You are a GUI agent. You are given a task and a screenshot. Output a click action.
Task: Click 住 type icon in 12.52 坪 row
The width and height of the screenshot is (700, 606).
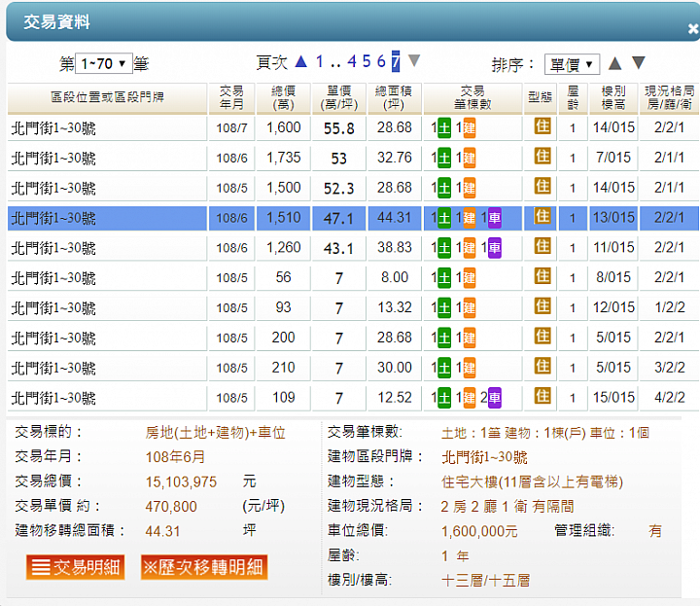[542, 396]
